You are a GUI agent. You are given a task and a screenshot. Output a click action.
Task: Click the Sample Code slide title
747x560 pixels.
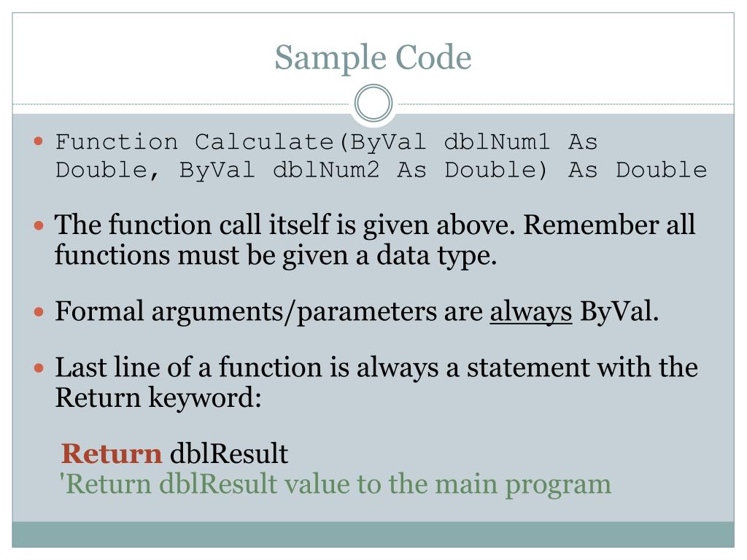[373, 58]
